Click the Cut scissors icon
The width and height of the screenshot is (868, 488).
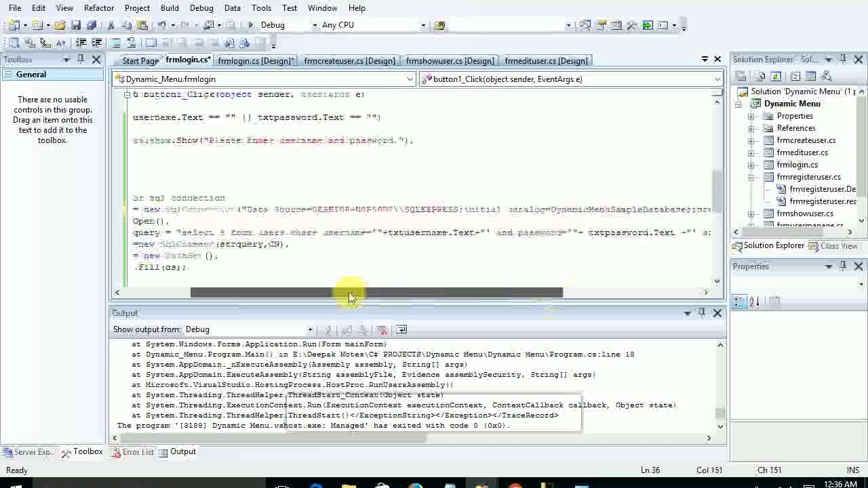111,25
